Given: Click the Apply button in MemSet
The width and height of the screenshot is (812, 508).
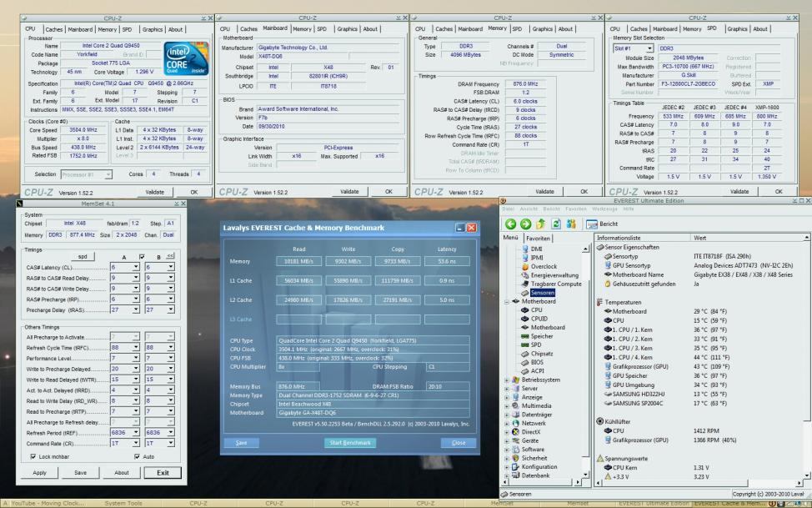Looking at the screenshot, I should pyautogui.click(x=39, y=473).
